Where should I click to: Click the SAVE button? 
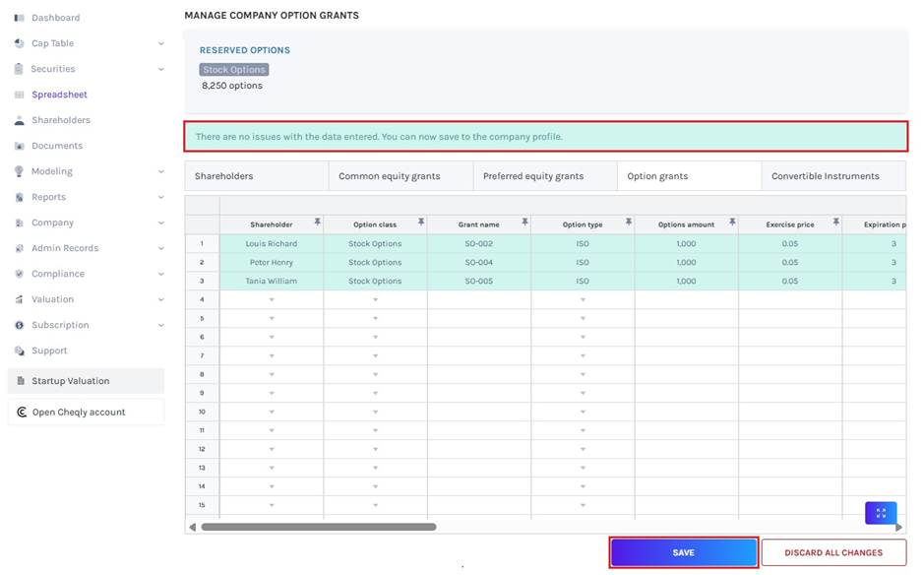683,552
